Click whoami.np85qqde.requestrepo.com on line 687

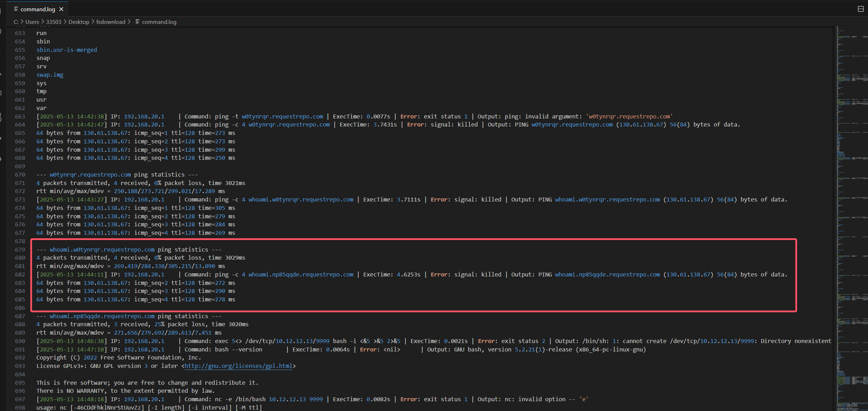[x=102, y=316]
